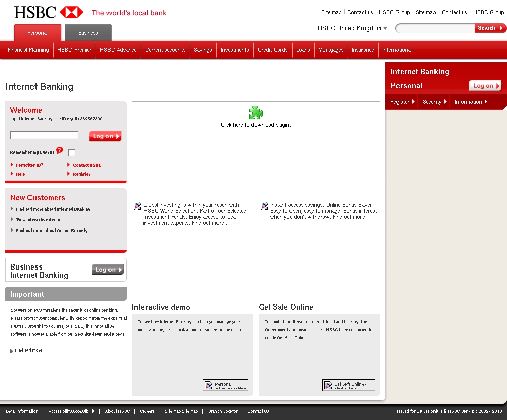Open the HSBC Advance menu
Image resolution: width=507 pixels, height=420 pixels.
pyautogui.click(x=118, y=50)
